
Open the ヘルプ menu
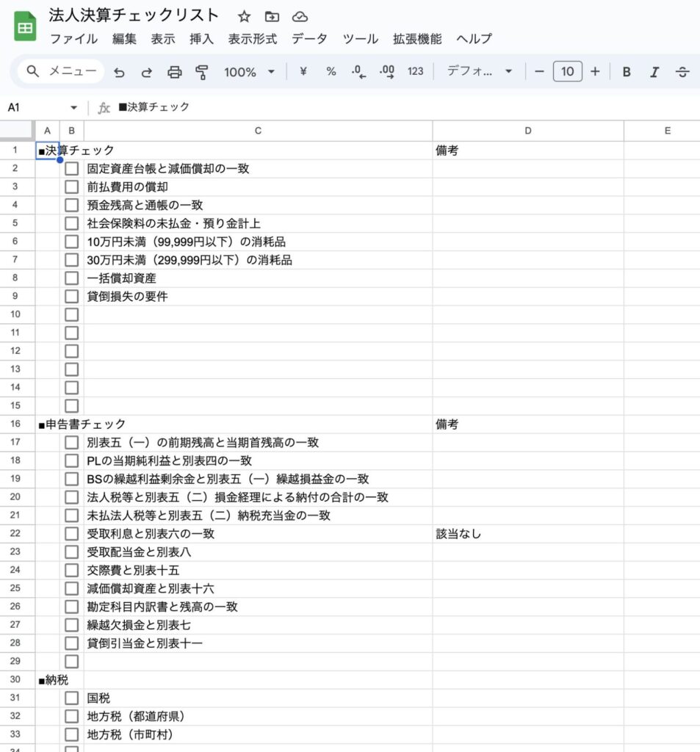[x=474, y=39]
